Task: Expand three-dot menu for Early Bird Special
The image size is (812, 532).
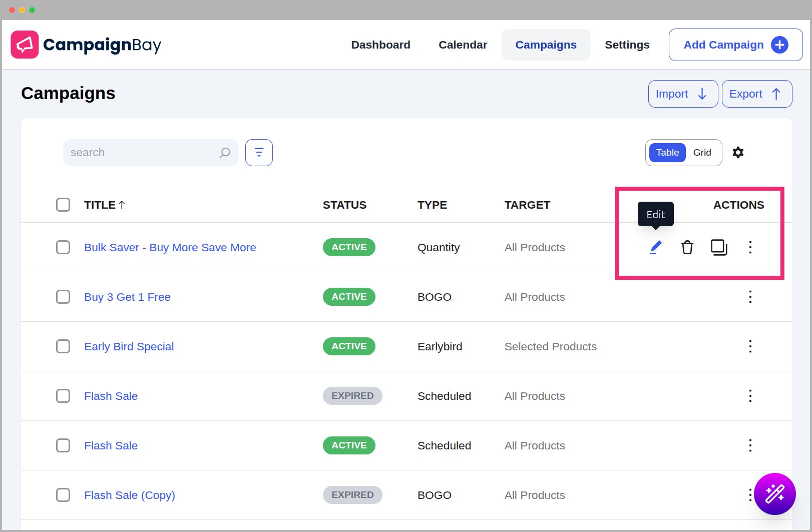Action: [x=750, y=346]
